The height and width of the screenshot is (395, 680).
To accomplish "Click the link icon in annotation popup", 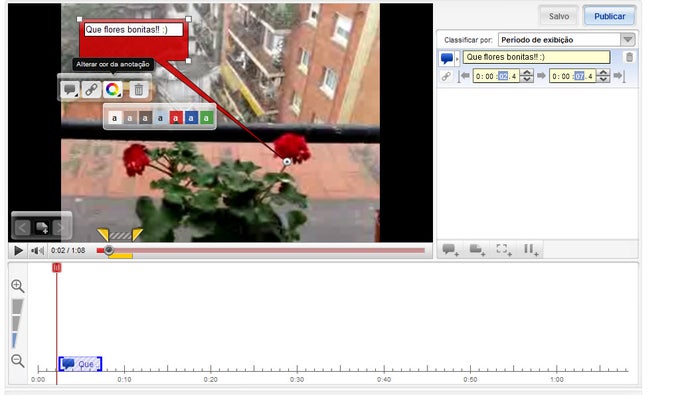I will pos(91,90).
